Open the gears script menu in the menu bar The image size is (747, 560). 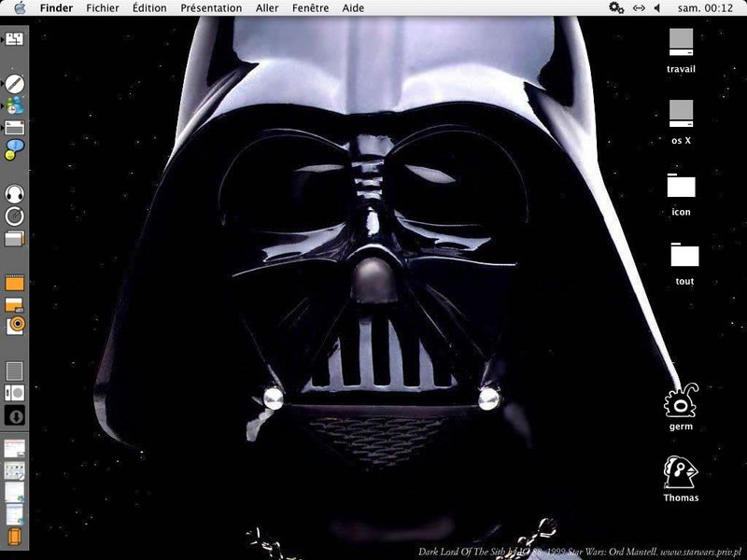click(x=616, y=7)
